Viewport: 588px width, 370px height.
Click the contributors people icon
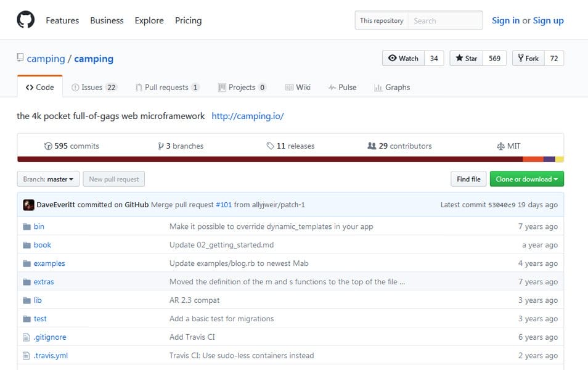pos(372,146)
